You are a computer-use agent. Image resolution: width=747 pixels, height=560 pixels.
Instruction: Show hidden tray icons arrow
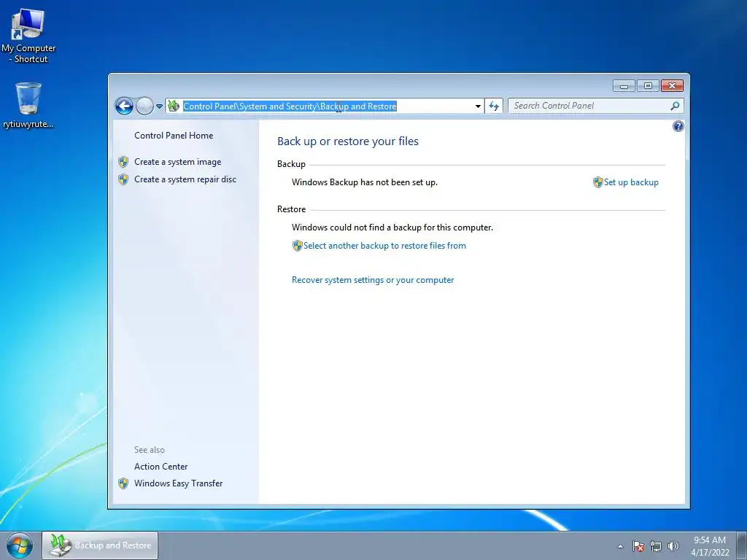pos(620,546)
